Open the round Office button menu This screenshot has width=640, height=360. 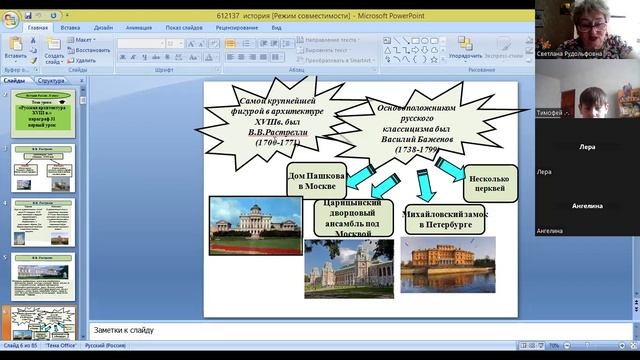10,19
